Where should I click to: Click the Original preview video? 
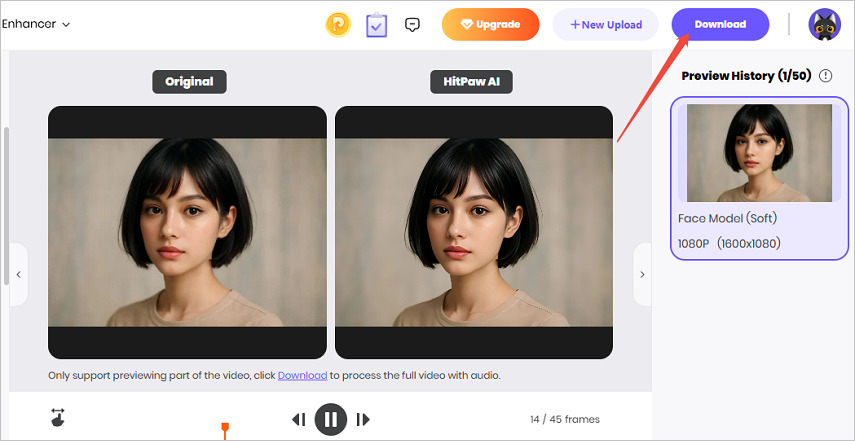point(187,232)
